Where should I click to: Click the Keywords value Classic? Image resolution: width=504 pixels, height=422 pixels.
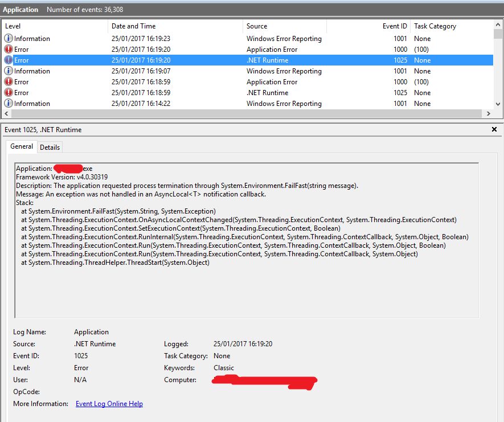[x=224, y=368]
